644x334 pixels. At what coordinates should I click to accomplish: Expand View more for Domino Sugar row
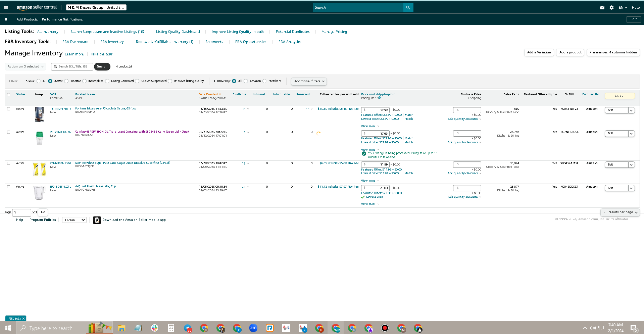point(370,181)
